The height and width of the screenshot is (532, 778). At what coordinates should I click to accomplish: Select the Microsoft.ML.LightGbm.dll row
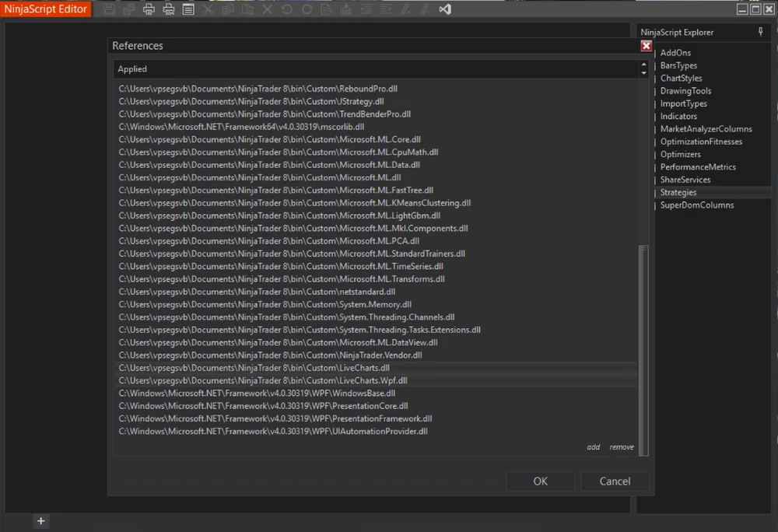click(x=375, y=215)
